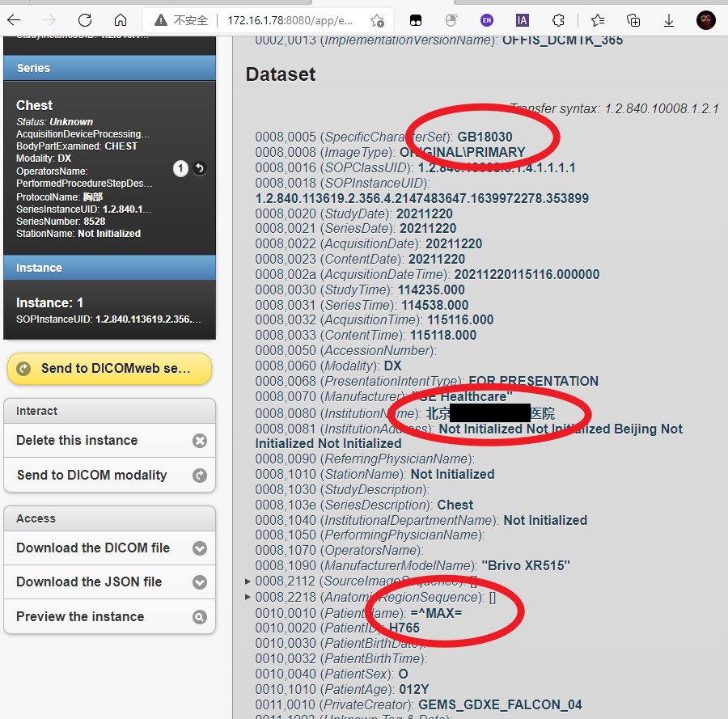Click the PatientSex value O

[403, 674]
